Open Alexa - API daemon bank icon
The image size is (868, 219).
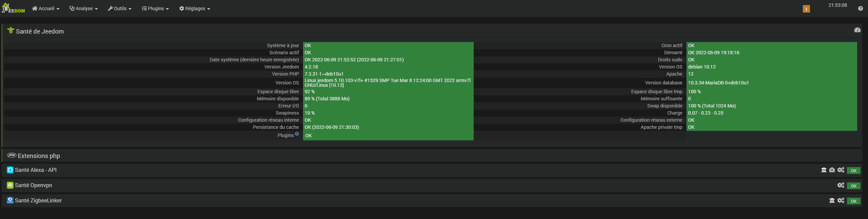coord(824,170)
